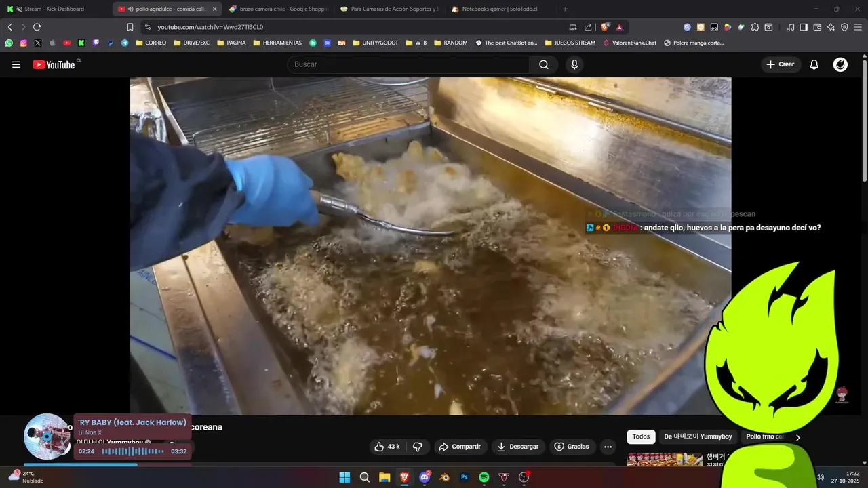The height and width of the screenshot is (488, 868).
Task: Open site settings icon in address bar
Action: coord(148,27)
